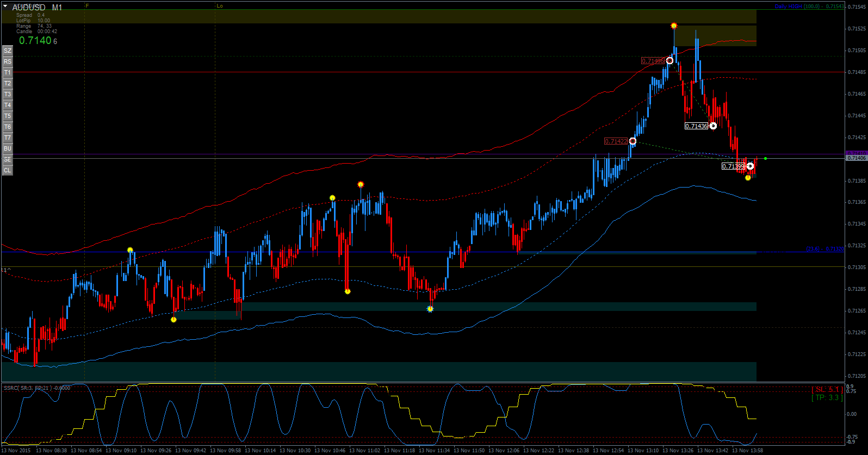Select the 0.71436 trade price label
This screenshot has height=455, width=868.
click(696, 126)
